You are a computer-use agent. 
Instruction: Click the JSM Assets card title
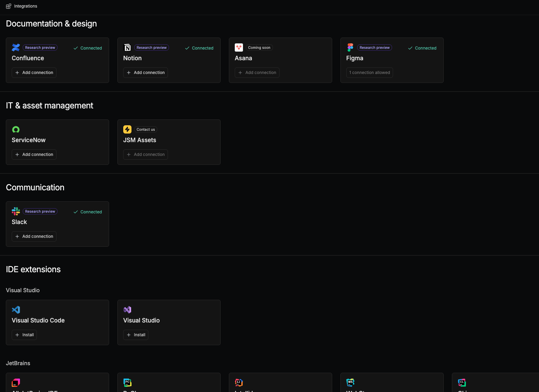(x=140, y=140)
